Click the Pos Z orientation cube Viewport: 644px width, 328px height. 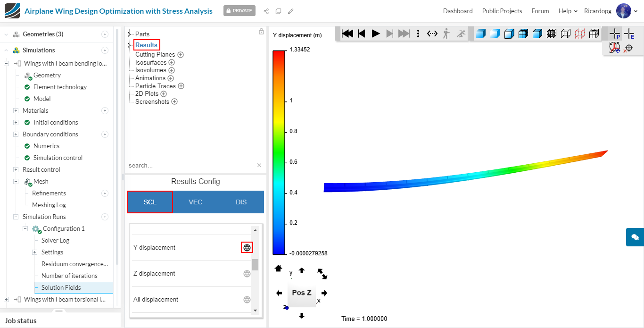302,293
